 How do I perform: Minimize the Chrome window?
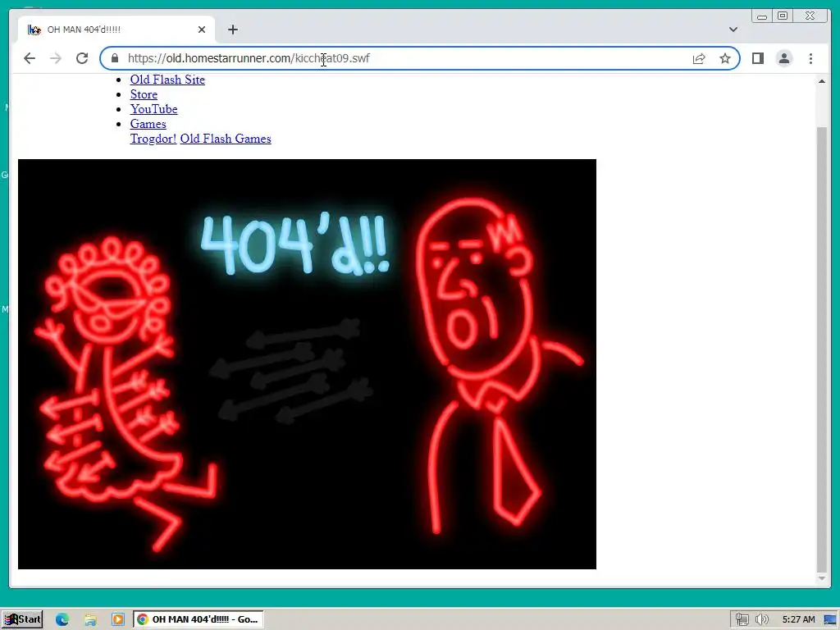pyautogui.click(x=762, y=16)
